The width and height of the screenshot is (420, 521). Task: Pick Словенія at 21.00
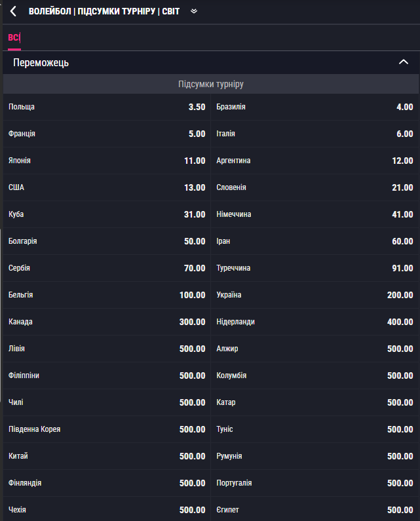point(315,187)
